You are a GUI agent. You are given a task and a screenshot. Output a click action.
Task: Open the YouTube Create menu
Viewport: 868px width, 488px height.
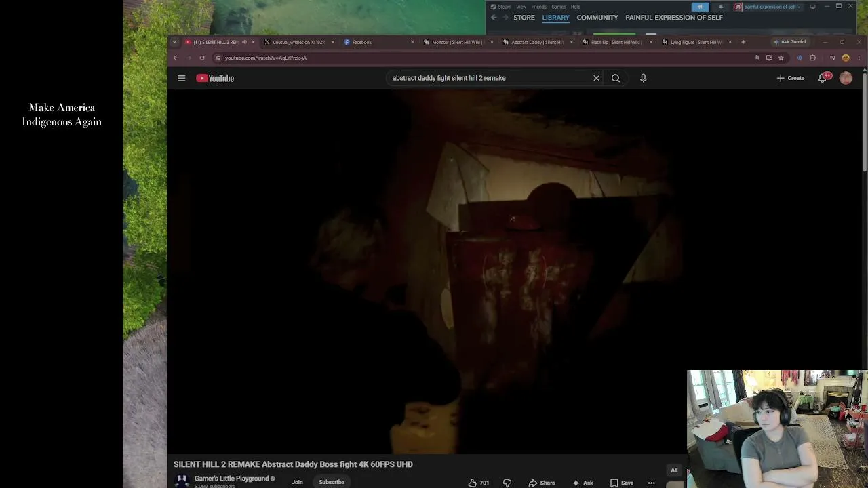pos(791,78)
